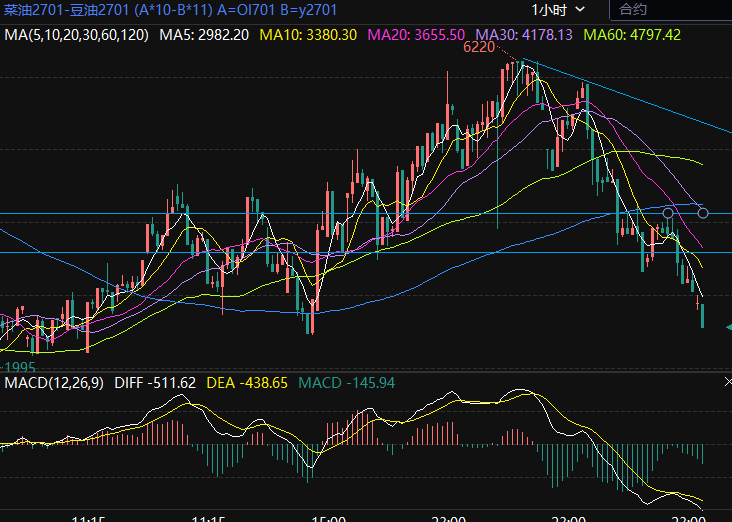The height and width of the screenshot is (522, 732).
Task: Click the DEA -438.65 value
Action: click(x=247, y=383)
